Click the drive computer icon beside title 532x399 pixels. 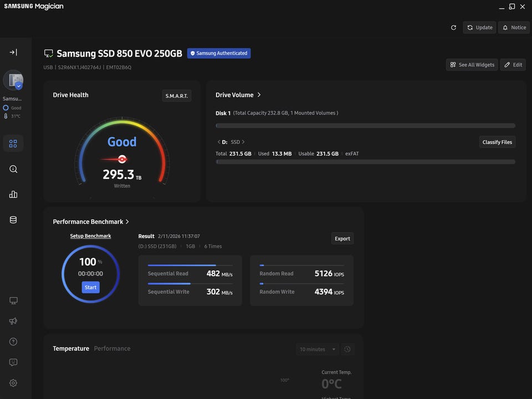[49, 53]
